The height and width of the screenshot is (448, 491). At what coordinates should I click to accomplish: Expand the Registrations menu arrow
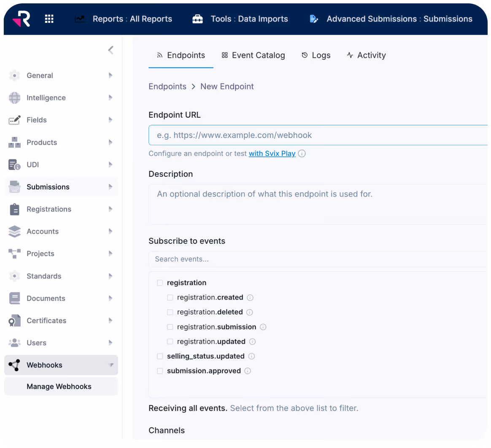pyautogui.click(x=111, y=209)
